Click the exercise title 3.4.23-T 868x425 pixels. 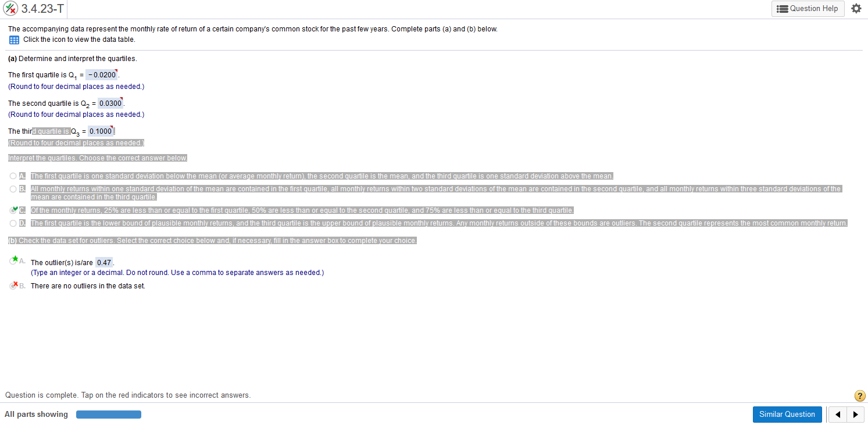41,9
